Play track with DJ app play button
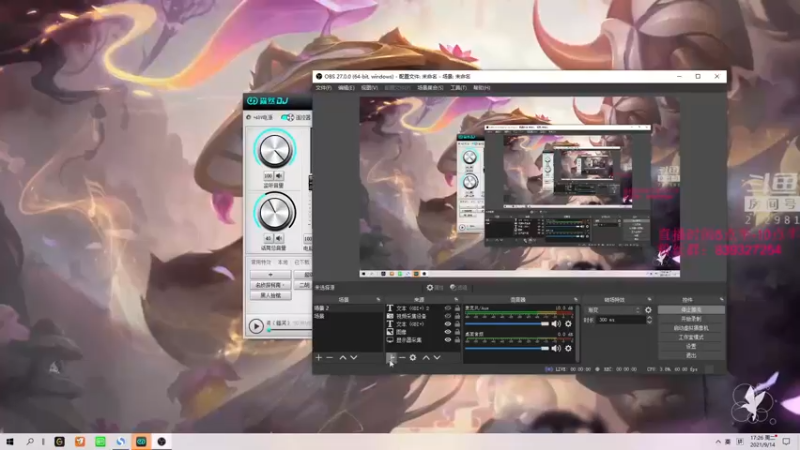 coord(256,326)
